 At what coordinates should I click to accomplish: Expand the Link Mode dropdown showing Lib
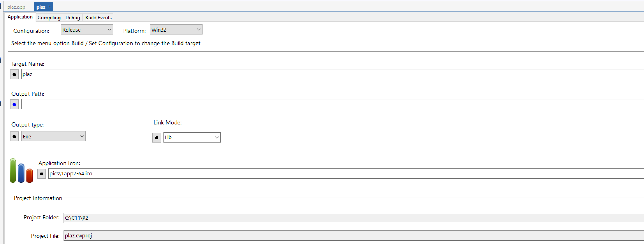192,138
